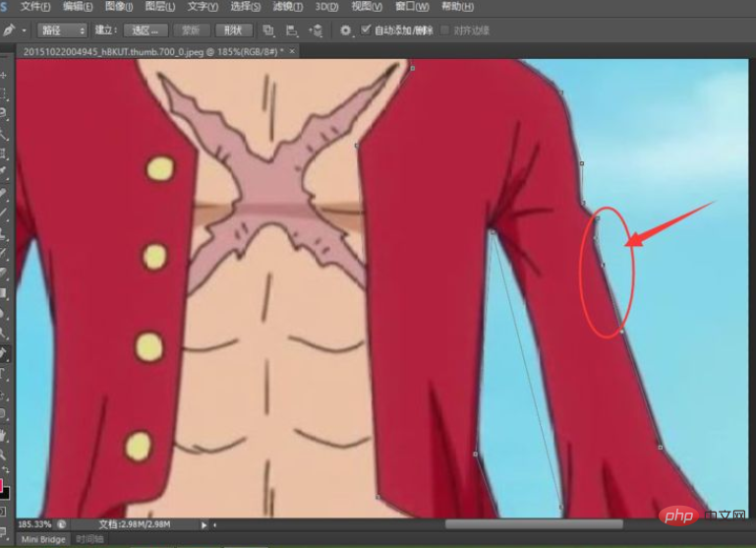Image resolution: width=756 pixels, height=548 pixels.
Task: Open the 编辑(E) menu
Action: coord(77,7)
